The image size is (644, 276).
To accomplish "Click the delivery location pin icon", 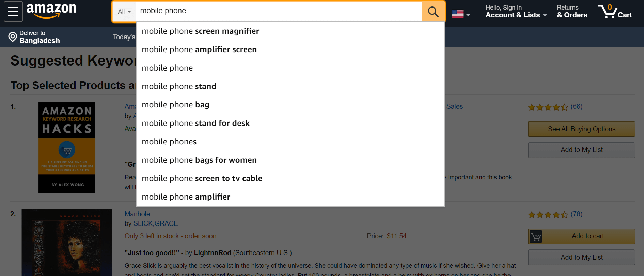I will pos(13,37).
